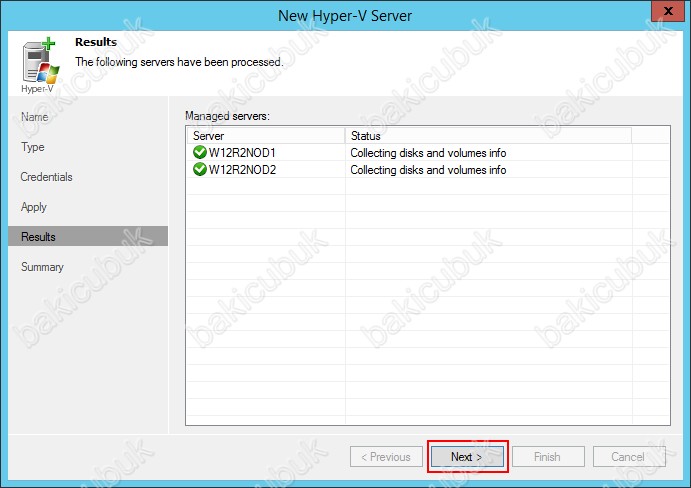Click the green check icon beside W12R2NOD1
This screenshot has width=691, height=488.
(x=200, y=152)
